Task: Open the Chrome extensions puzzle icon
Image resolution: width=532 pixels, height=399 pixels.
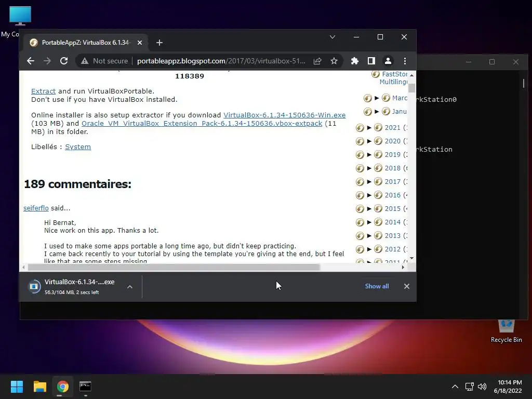Action: point(354,61)
